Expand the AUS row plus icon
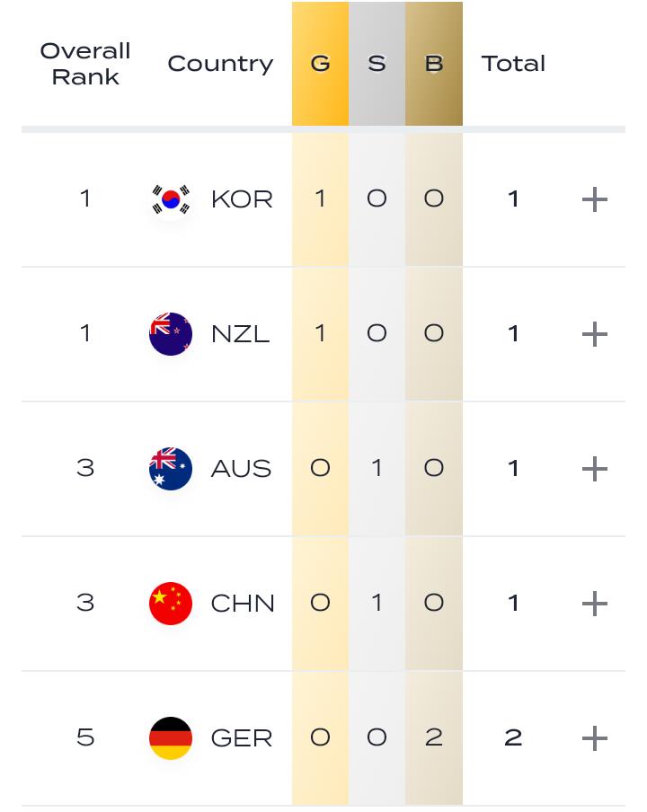Image resolution: width=647 pixels, height=812 pixels. click(x=595, y=469)
